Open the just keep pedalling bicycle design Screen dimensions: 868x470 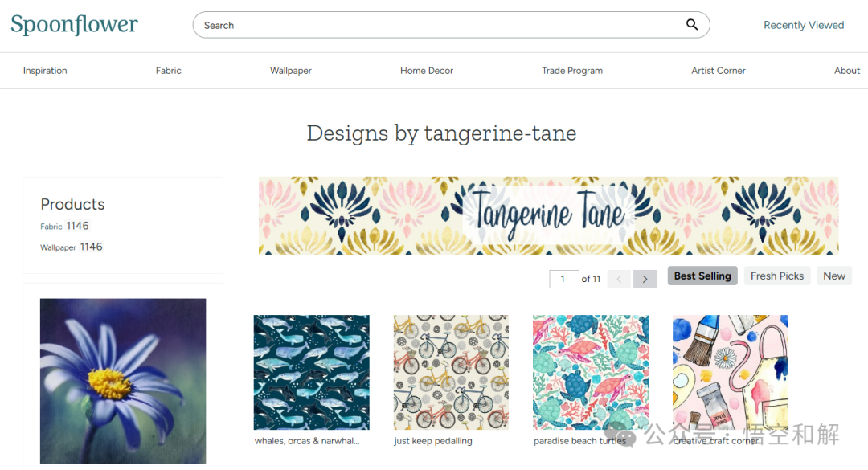tap(451, 372)
